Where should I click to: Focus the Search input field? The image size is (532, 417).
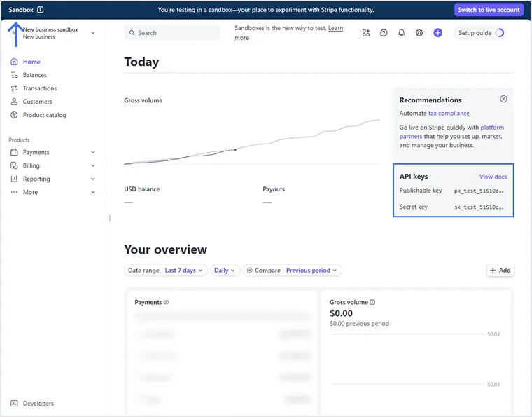[x=171, y=33]
